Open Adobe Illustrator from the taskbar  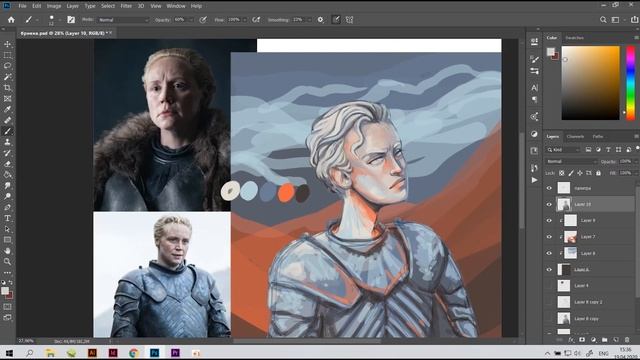click(x=92, y=353)
